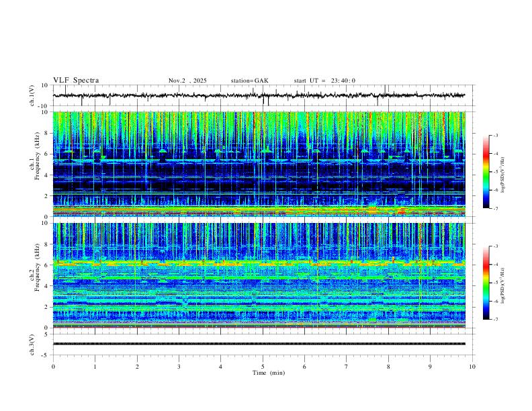Image resolution: width=532 pixels, height=411 pixels.
Task: Click the ch.1 "Frequency (kHz)" axis label
Action: click(x=38, y=156)
